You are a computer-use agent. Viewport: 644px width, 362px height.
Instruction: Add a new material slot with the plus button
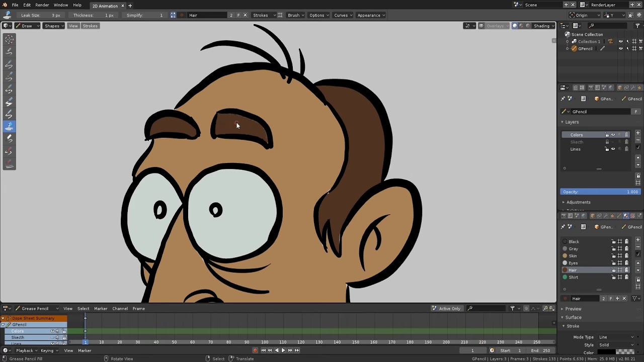click(x=638, y=240)
